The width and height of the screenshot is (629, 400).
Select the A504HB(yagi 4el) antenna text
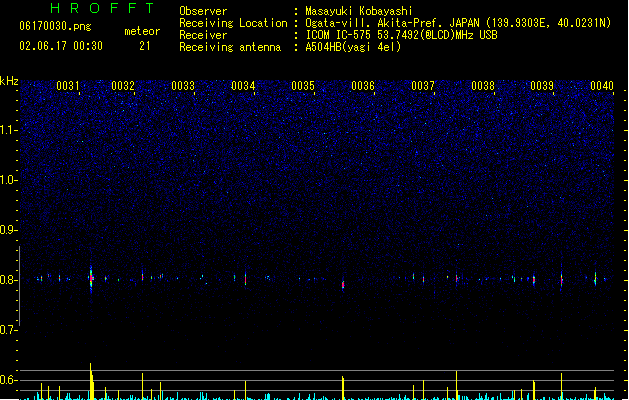pos(353,47)
